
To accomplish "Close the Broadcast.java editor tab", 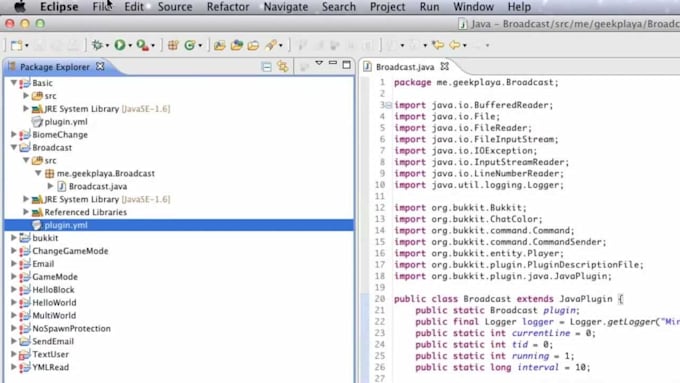I will click(445, 66).
